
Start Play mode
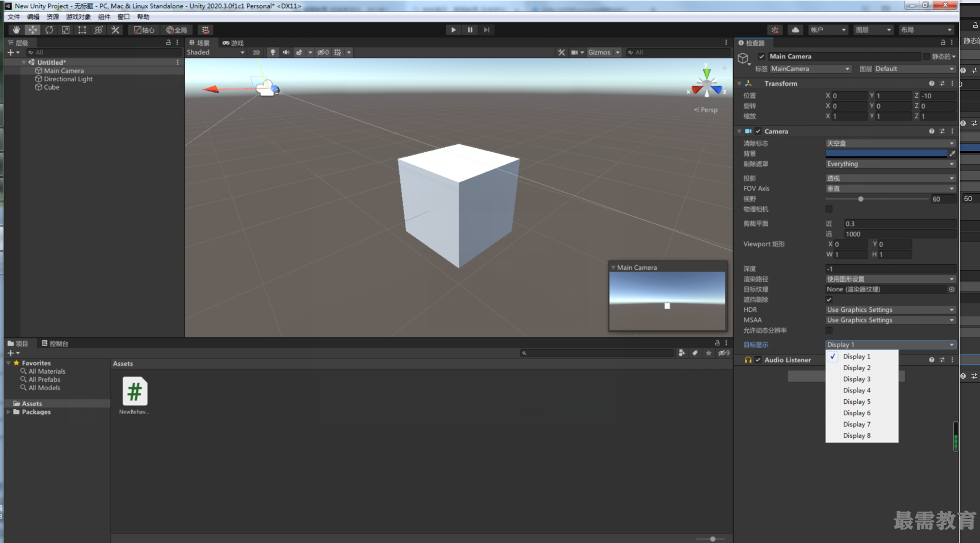[453, 30]
